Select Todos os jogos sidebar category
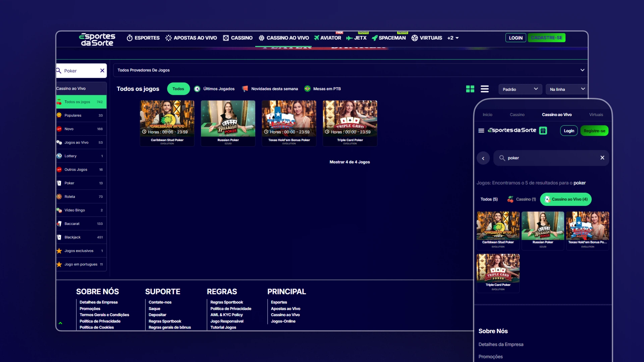The width and height of the screenshot is (644, 362). [x=81, y=102]
